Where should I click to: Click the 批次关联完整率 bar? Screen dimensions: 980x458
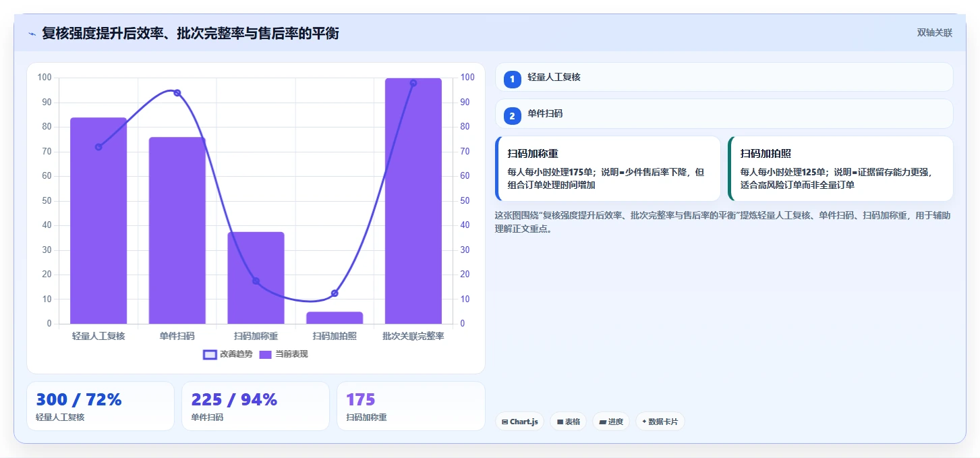(413, 201)
